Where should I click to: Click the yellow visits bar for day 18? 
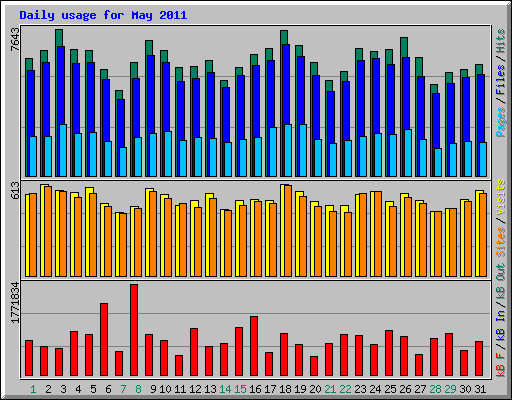(x=282, y=231)
